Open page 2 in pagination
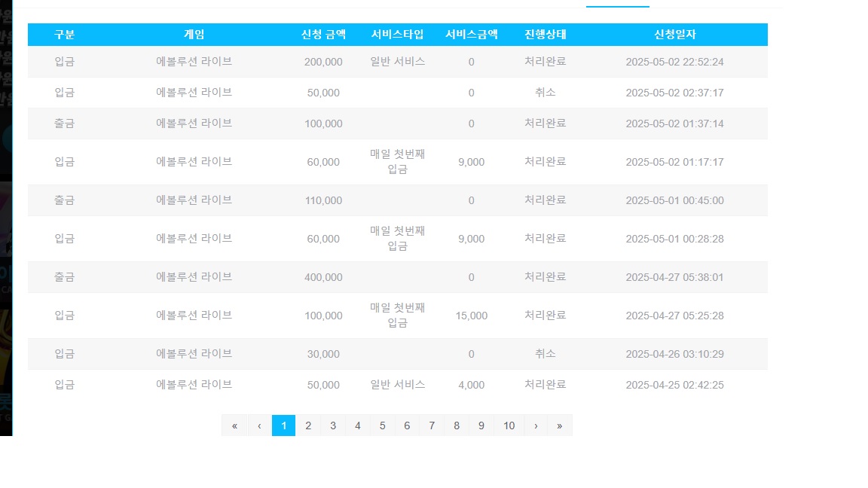 pos(308,425)
